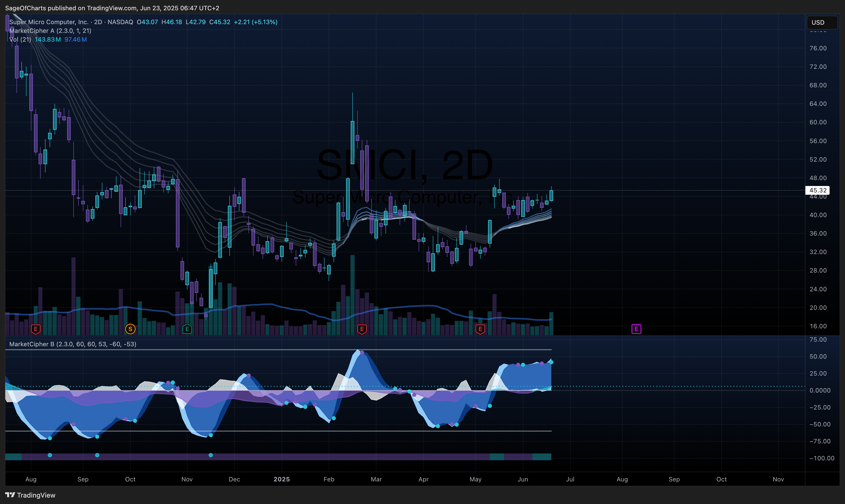This screenshot has height=504, width=845.
Task: Click the 2025 label on time axis
Action: 282,479
